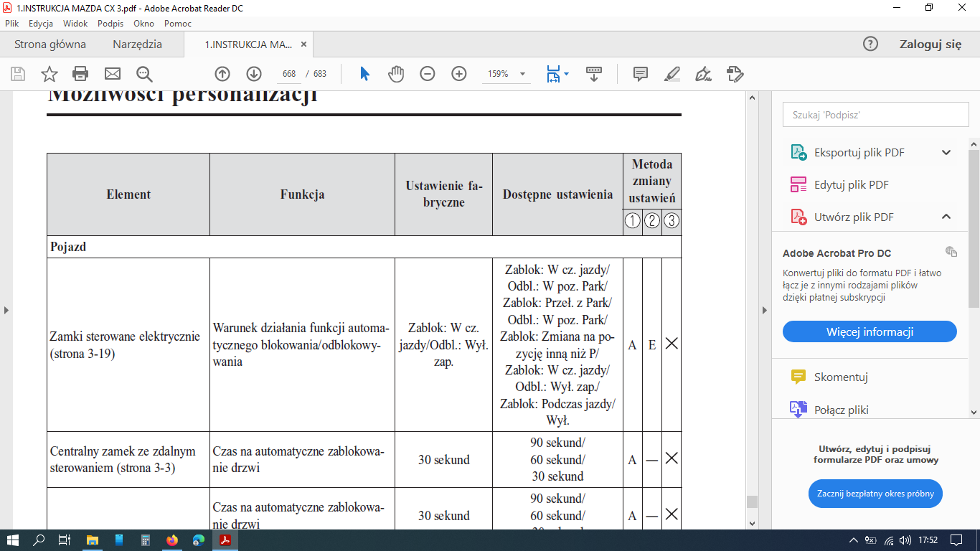Switch to the Narzędzia tab
This screenshot has height=551, width=980.
(137, 44)
